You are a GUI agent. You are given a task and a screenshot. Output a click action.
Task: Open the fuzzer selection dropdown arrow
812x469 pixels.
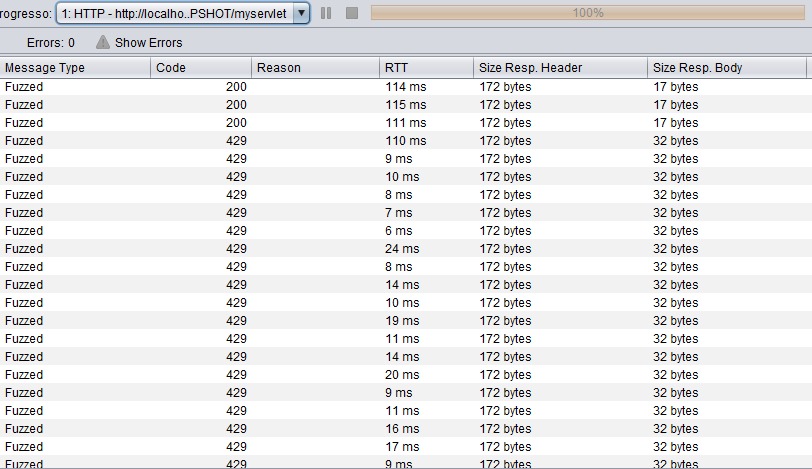301,13
